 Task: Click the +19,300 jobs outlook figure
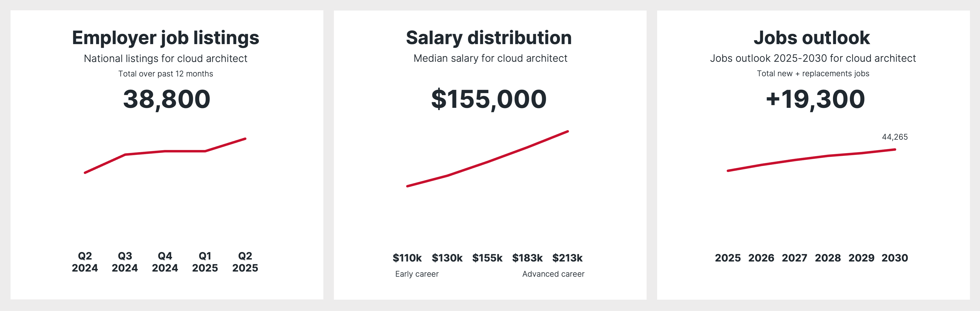[815, 99]
